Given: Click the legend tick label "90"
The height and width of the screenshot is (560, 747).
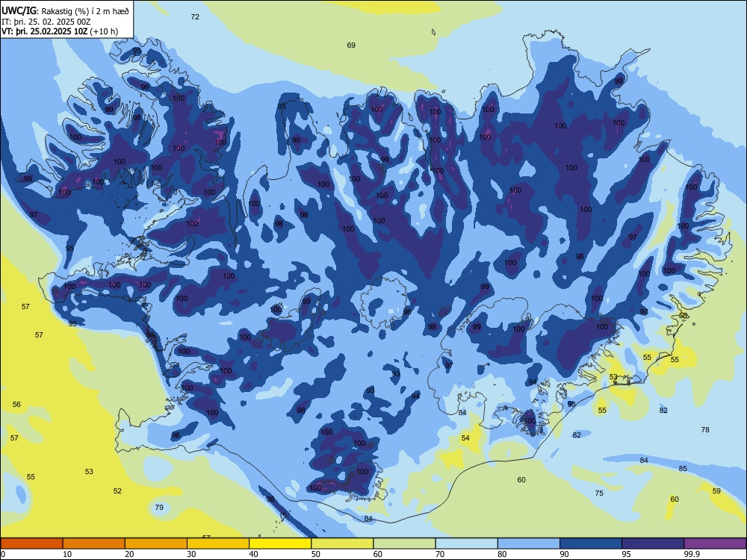Looking at the screenshot, I should click(x=564, y=554).
